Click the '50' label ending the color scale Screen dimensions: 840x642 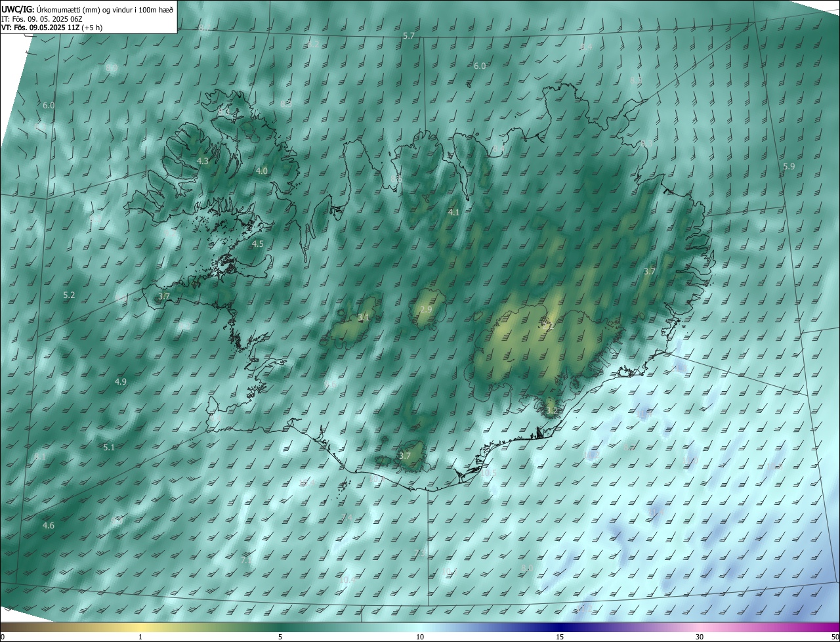835,637
